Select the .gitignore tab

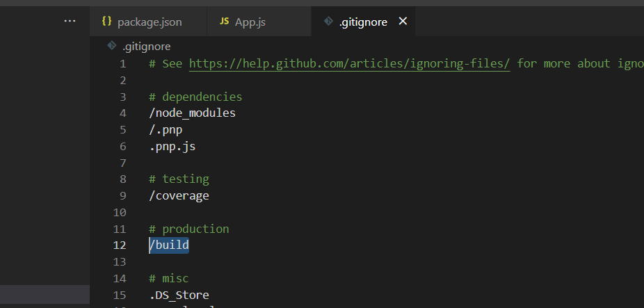363,22
